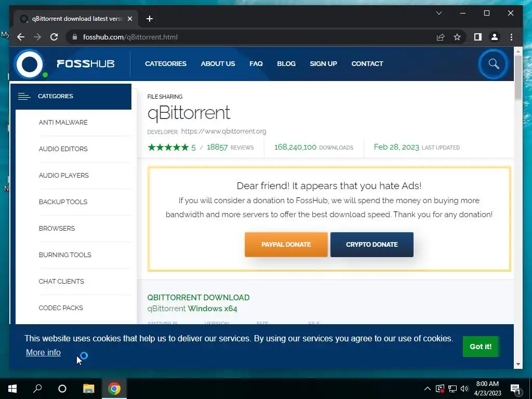Click the categories hamburger lines icon
The width and height of the screenshot is (532, 399).
tap(24, 96)
